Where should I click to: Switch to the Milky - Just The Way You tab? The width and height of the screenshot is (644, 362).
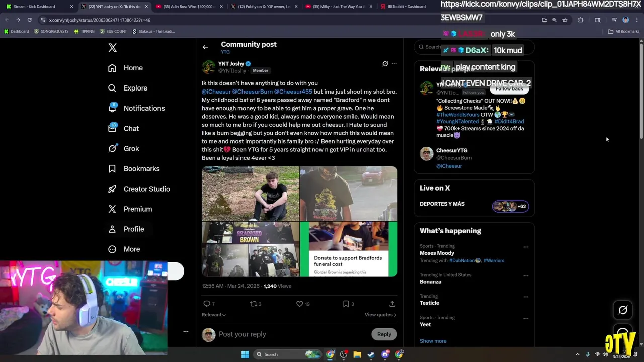(339, 7)
